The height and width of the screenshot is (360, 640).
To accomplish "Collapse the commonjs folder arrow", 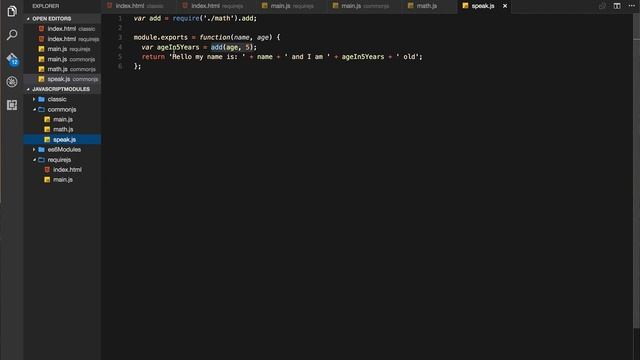I will [x=34, y=109].
